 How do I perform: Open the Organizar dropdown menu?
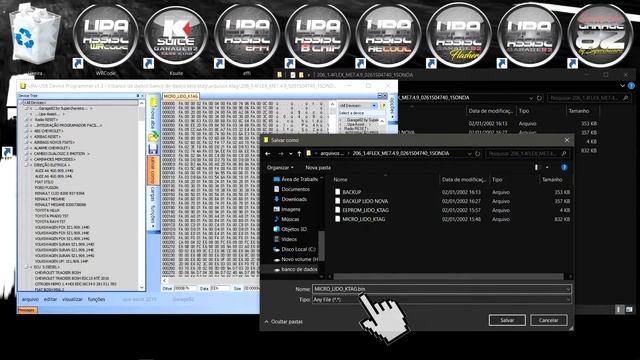280,168
